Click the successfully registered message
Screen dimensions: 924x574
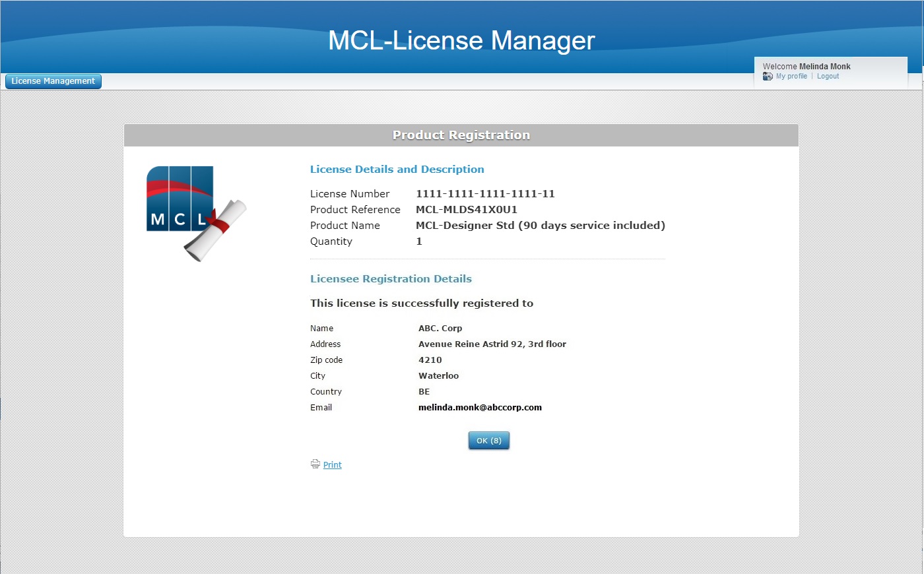(422, 303)
